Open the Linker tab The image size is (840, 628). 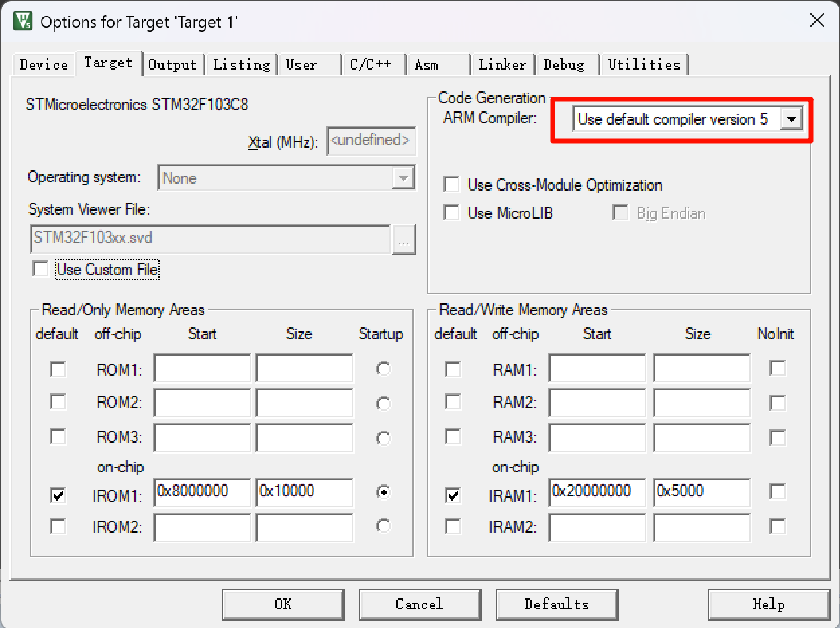(502, 64)
